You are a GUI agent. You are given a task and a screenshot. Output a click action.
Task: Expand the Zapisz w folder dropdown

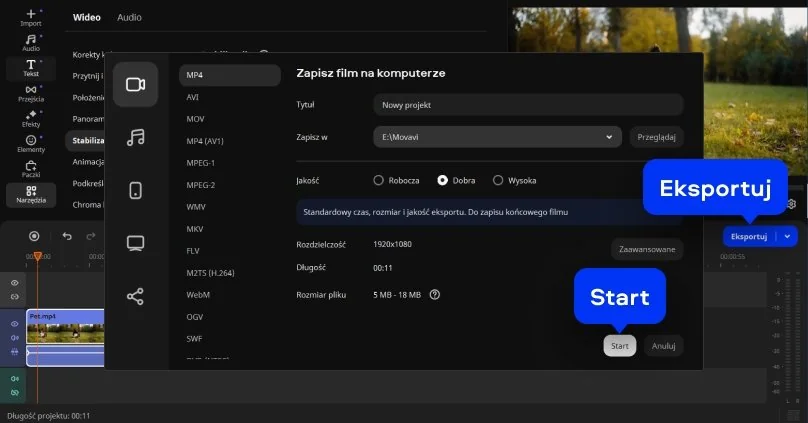(608, 137)
